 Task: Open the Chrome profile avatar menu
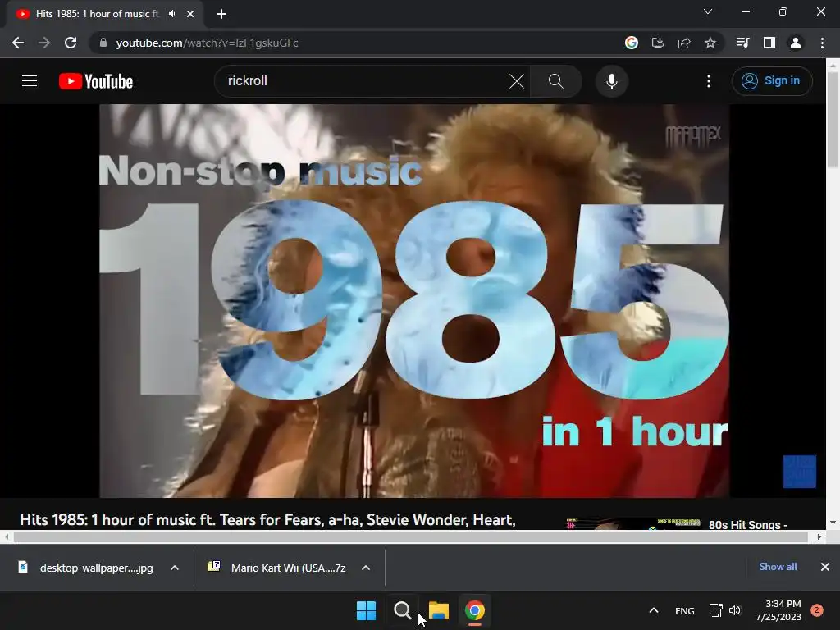click(796, 43)
